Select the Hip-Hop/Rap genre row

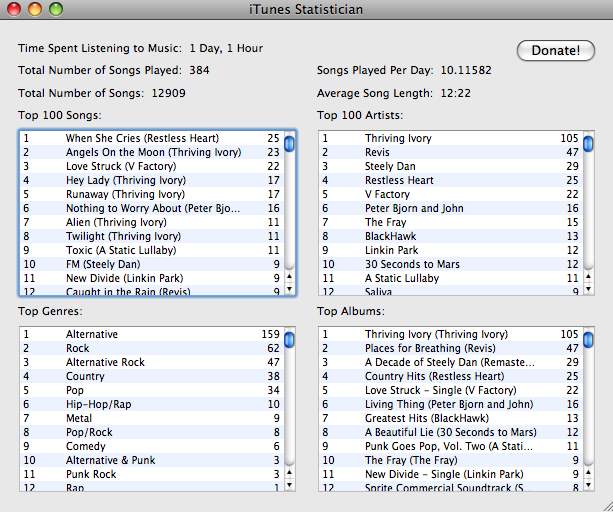click(x=152, y=404)
